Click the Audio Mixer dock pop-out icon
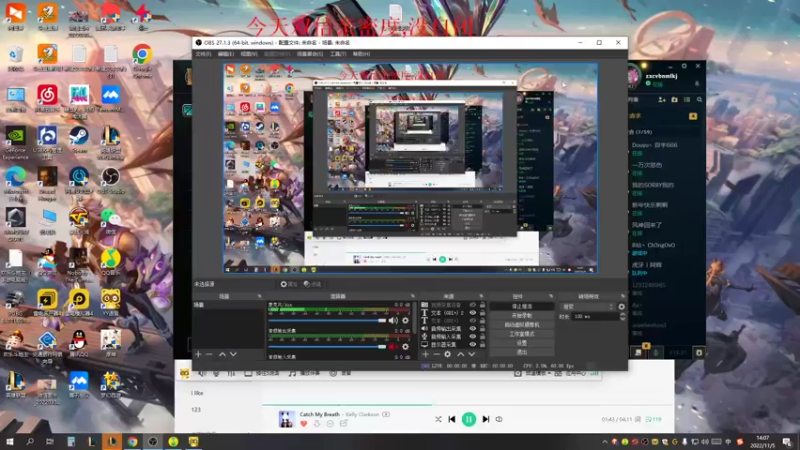Screen dimensions: 800x450 point(412,296)
